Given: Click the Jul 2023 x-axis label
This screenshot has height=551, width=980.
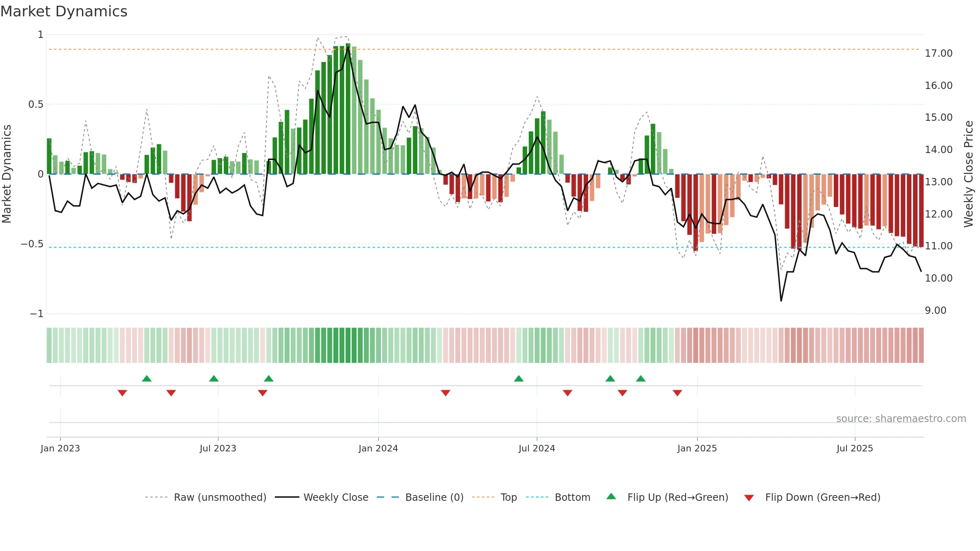Looking at the screenshot, I should click(x=218, y=448).
